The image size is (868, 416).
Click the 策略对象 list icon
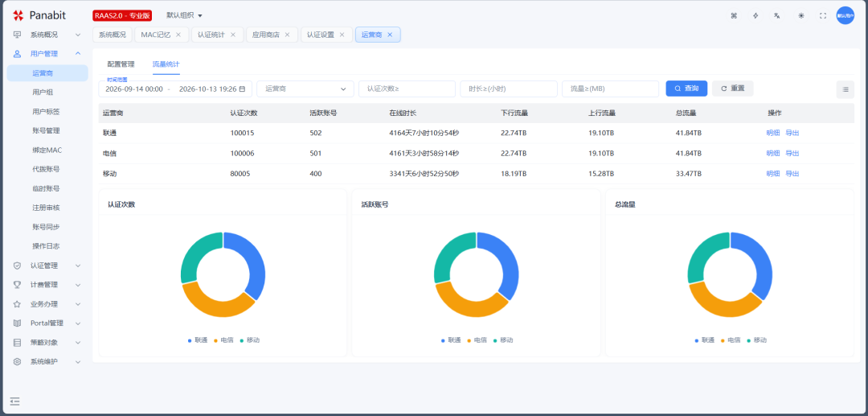coord(17,342)
